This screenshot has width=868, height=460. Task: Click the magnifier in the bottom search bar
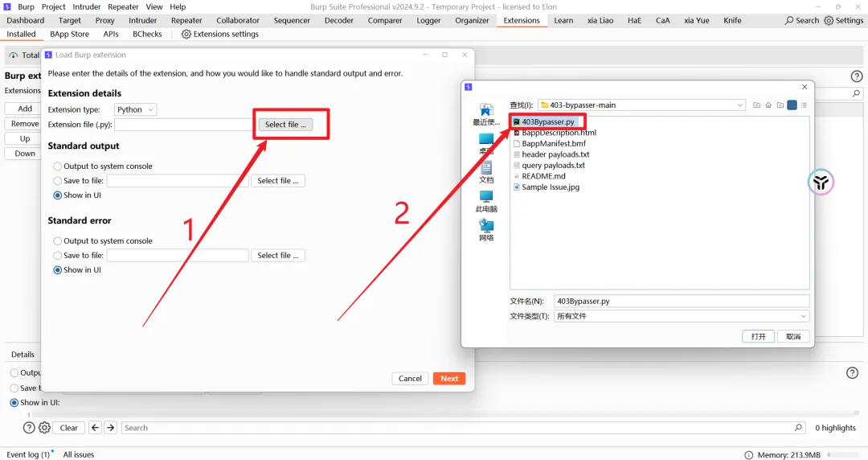pyautogui.click(x=798, y=428)
